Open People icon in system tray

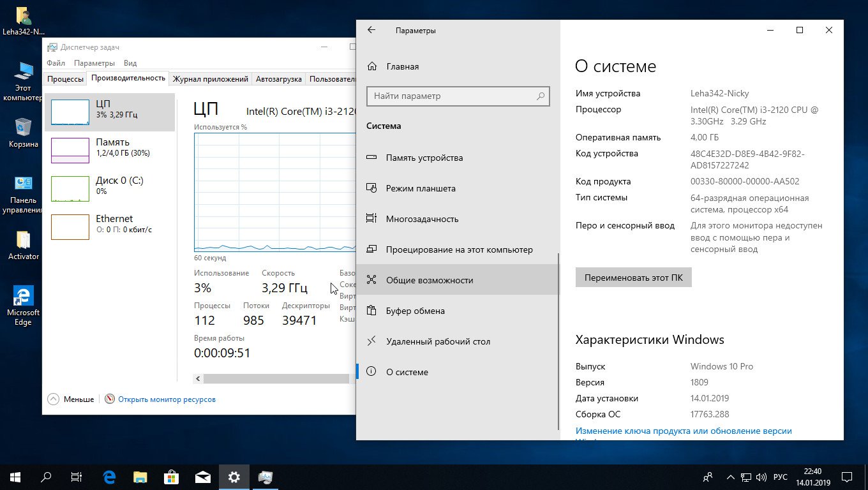coord(707,477)
